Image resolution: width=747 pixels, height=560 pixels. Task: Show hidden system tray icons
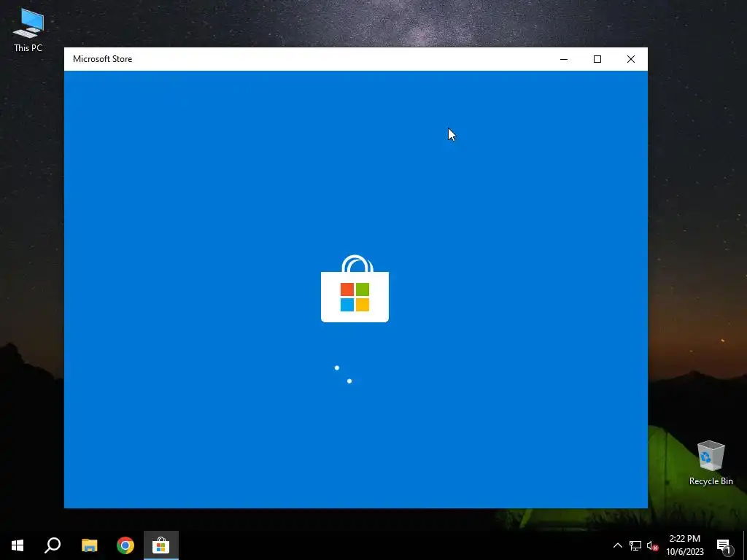coord(617,545)
